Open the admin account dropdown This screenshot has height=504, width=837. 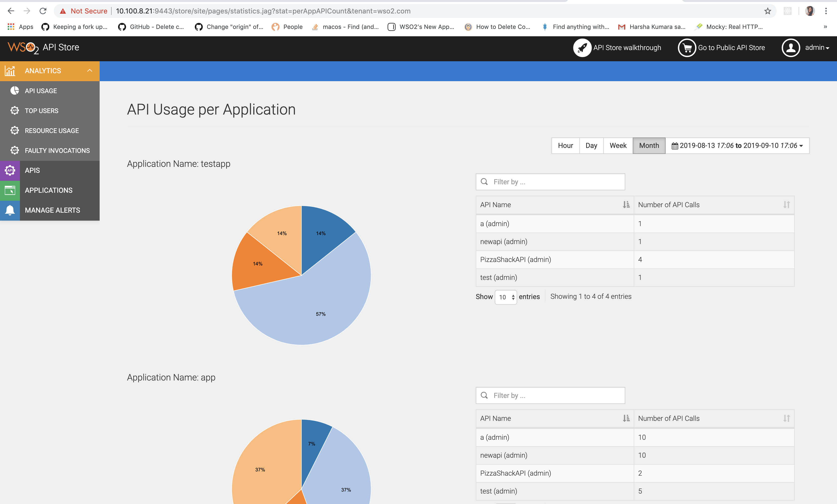[x=817, y=48]
